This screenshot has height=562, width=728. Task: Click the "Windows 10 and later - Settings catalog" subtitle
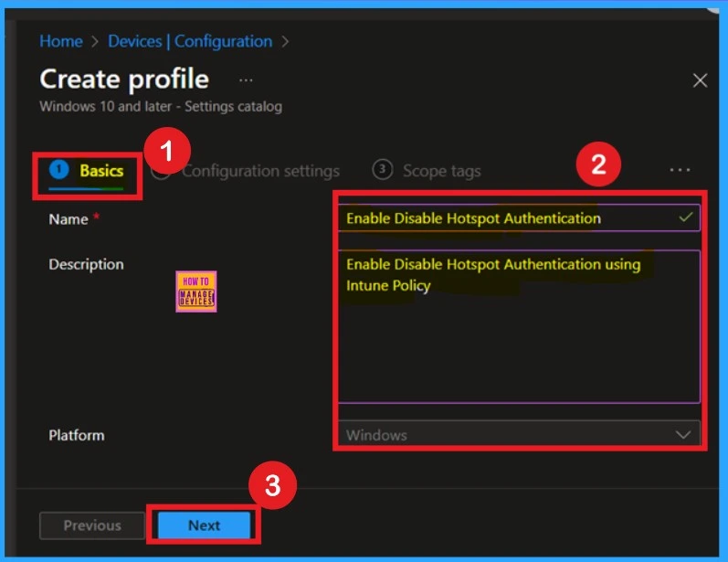coord(161,106)
